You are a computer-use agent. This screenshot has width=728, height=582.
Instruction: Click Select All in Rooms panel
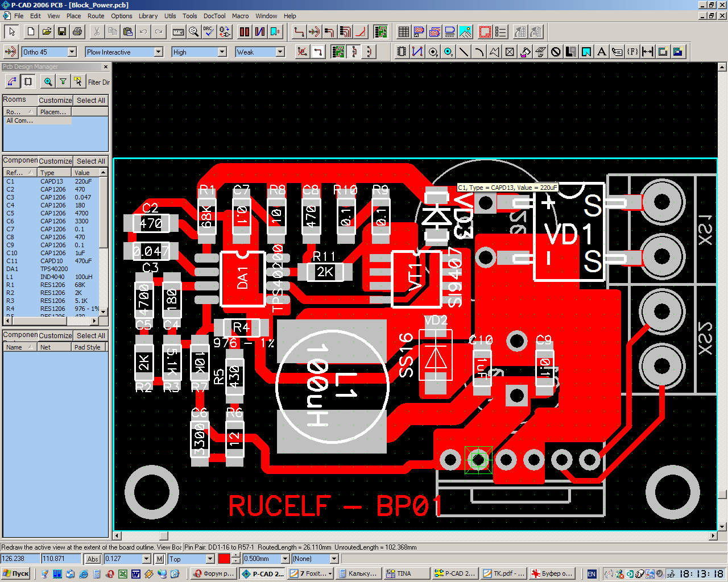(x=91, y=101)
